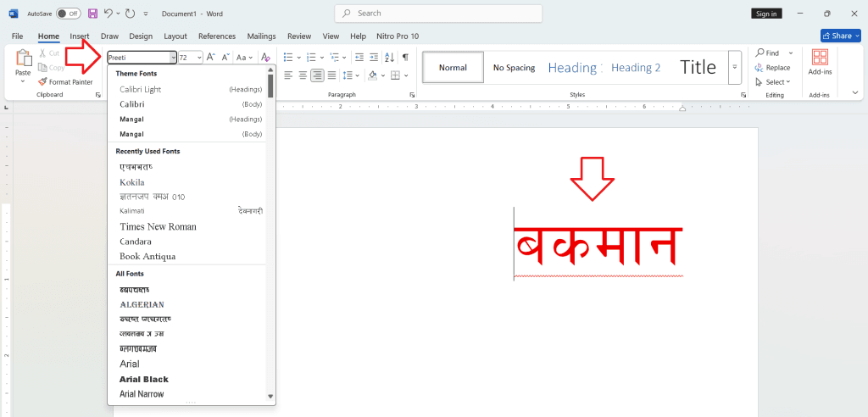Switch to Insert tab
Image resolution: width=868 pixels, height=417 pixels.
coord(80,36)
